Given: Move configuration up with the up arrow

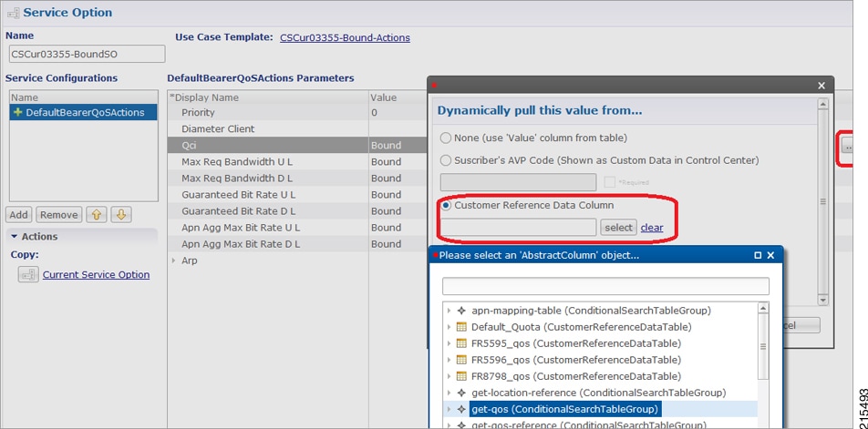Looking at the screenshot, I should (x=96, y=215).
